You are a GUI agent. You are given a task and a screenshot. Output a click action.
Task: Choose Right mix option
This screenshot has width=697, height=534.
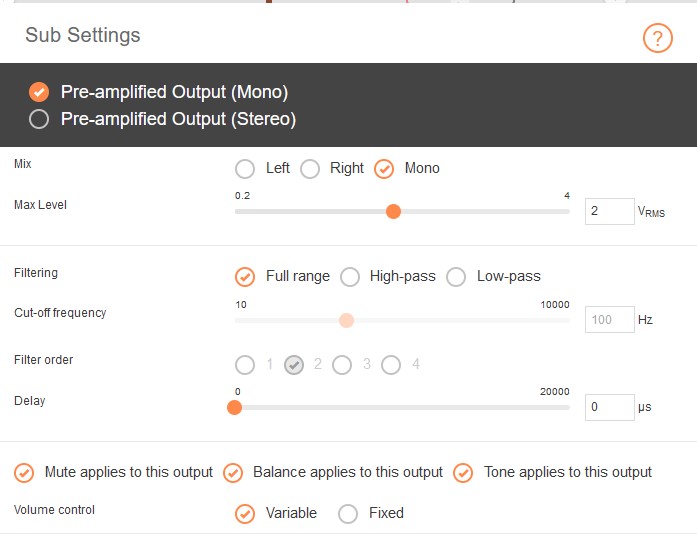click(310, 169)
